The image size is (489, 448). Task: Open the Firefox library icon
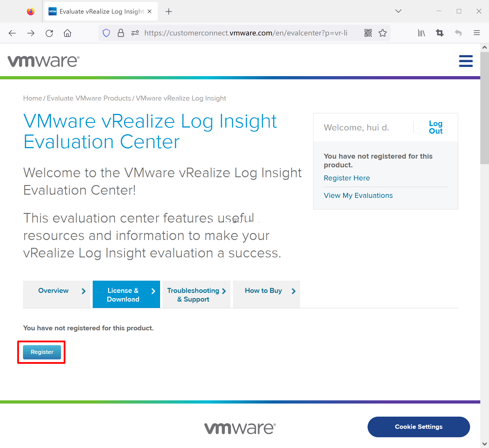(421, 33)
